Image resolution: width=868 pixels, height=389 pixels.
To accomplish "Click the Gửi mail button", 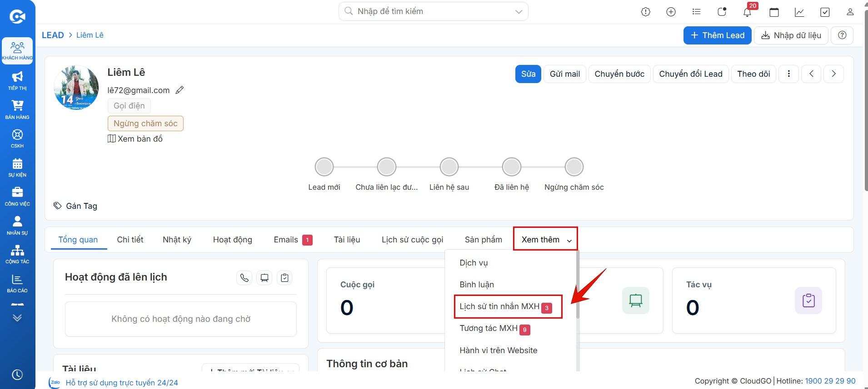I will tap(565, 74).
